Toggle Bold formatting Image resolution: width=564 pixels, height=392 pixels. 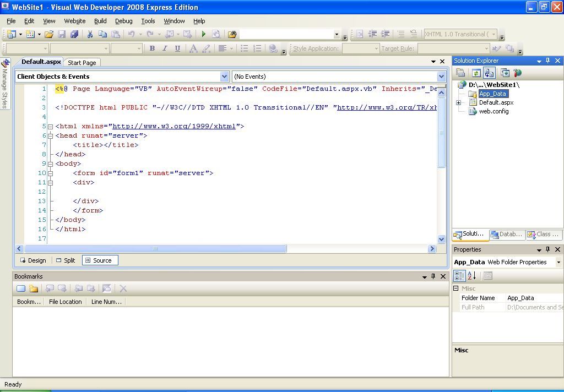click(152, 48)
